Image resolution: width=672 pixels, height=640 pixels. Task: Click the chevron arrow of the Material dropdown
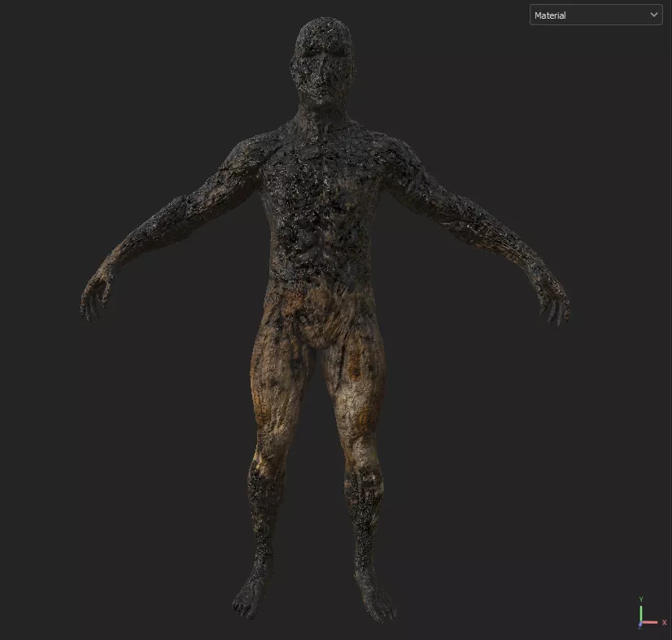tap(653, 15)
